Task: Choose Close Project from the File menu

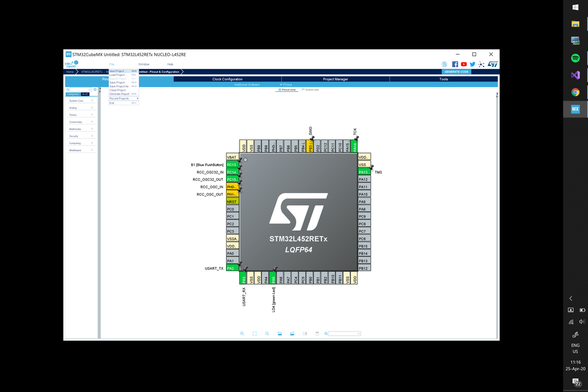Action: tap(124, 90)
